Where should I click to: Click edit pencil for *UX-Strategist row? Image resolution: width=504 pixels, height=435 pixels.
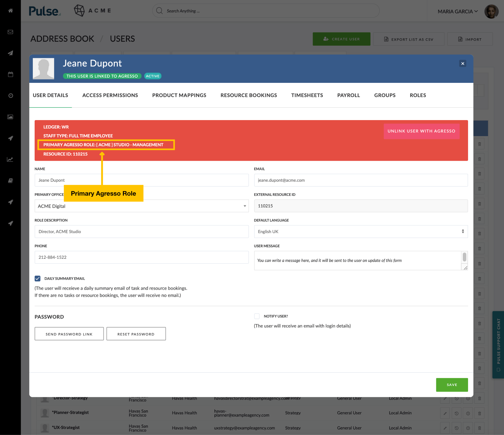445,428
